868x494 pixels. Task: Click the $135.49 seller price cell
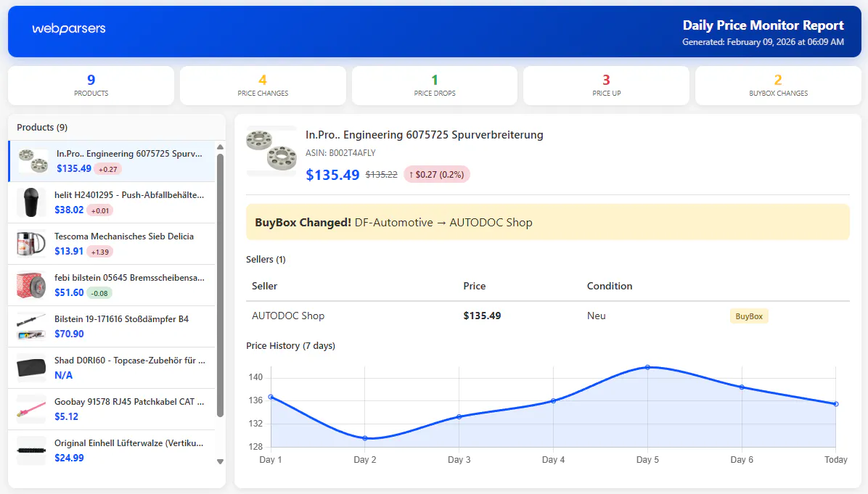tap(482, 316)
